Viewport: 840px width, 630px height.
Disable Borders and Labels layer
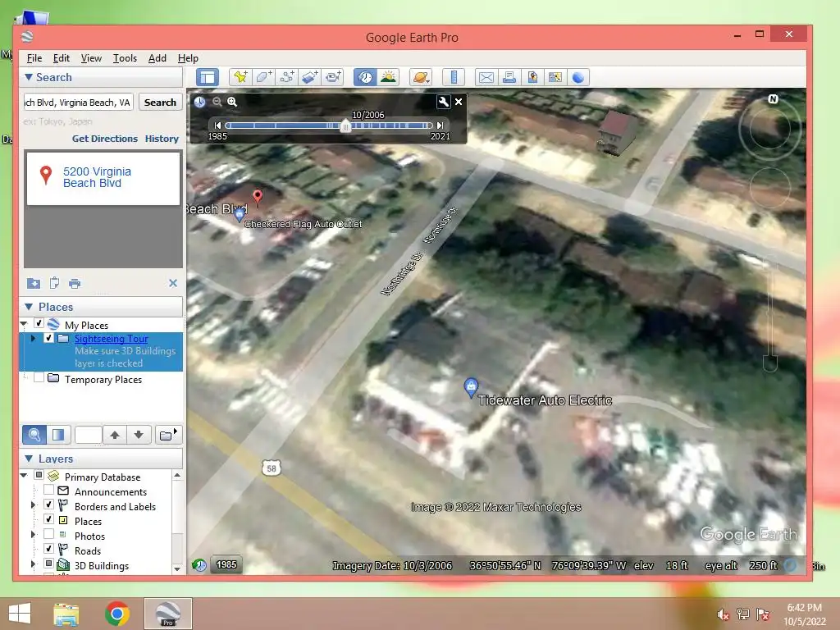pyautogui.click(x=48, y=504)
